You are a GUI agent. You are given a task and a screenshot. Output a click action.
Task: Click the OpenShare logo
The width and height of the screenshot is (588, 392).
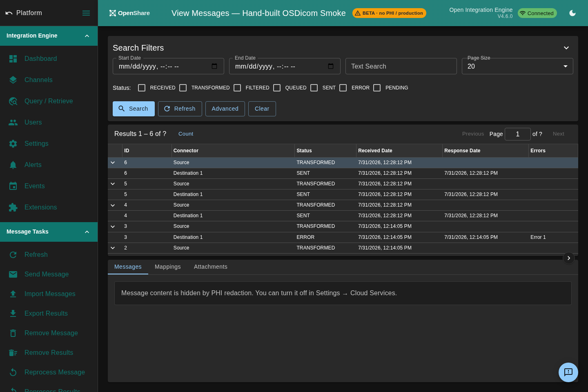pyautogui.click(x=129, y=13)
